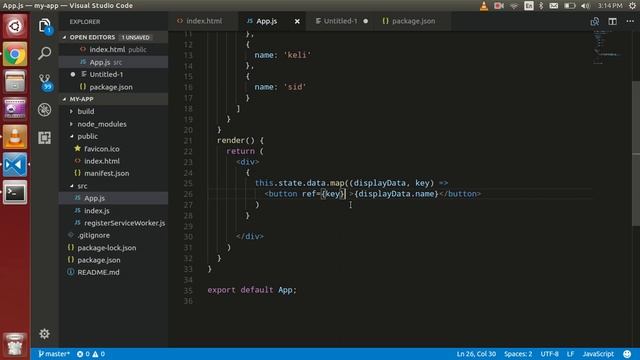Expand the node_modules folder
Screen dimensions: 640x360
point(102,124)
